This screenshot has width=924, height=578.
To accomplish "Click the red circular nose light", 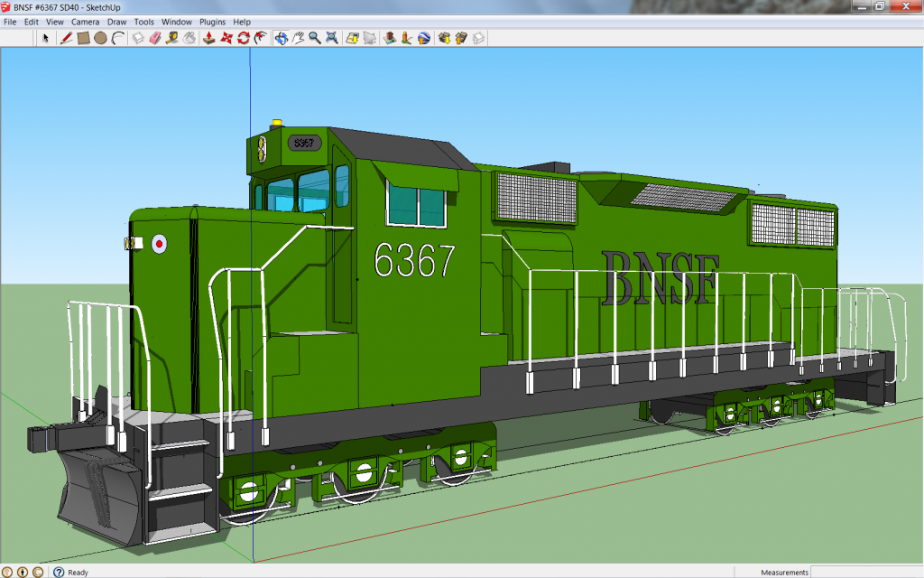I will pyautogui.click(x=159, y=244).
